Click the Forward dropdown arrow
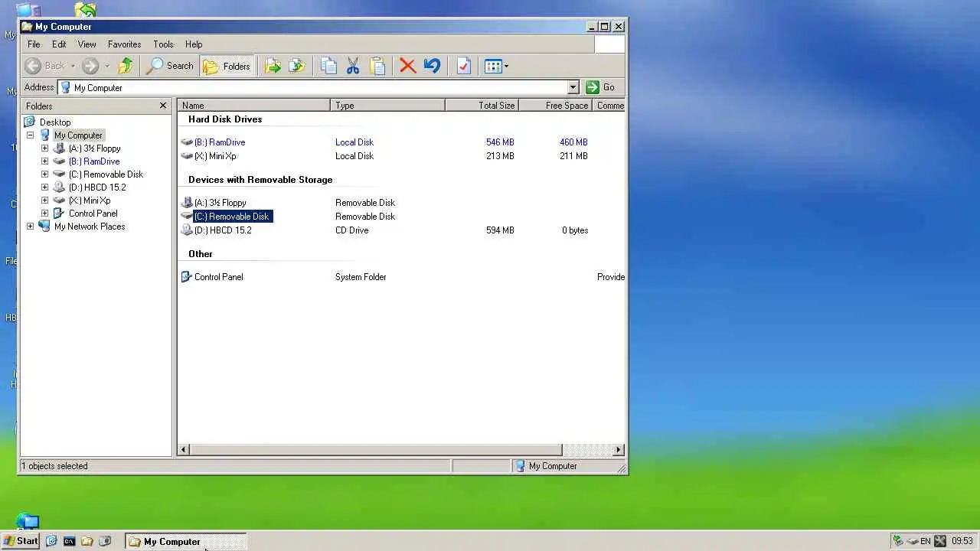The width and height of the screenshot is (980, 551). click(x=107, y=66)
